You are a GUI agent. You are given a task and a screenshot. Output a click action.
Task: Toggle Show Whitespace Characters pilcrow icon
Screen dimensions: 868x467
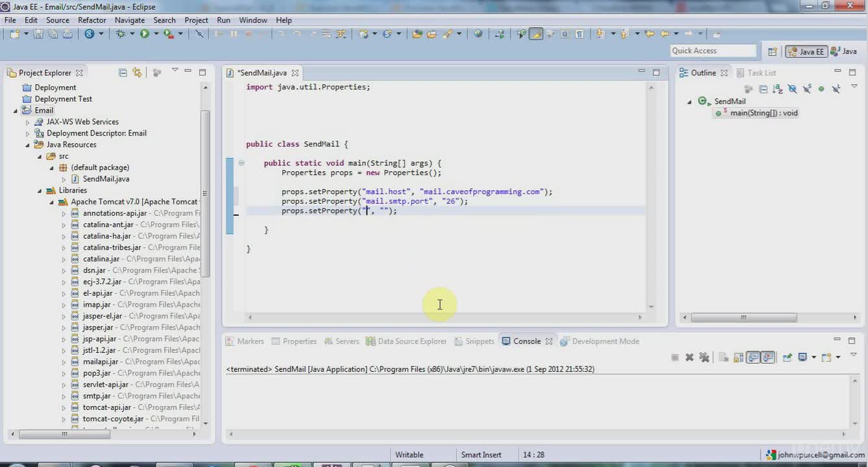pyautogui.click(x=579, y=34)
